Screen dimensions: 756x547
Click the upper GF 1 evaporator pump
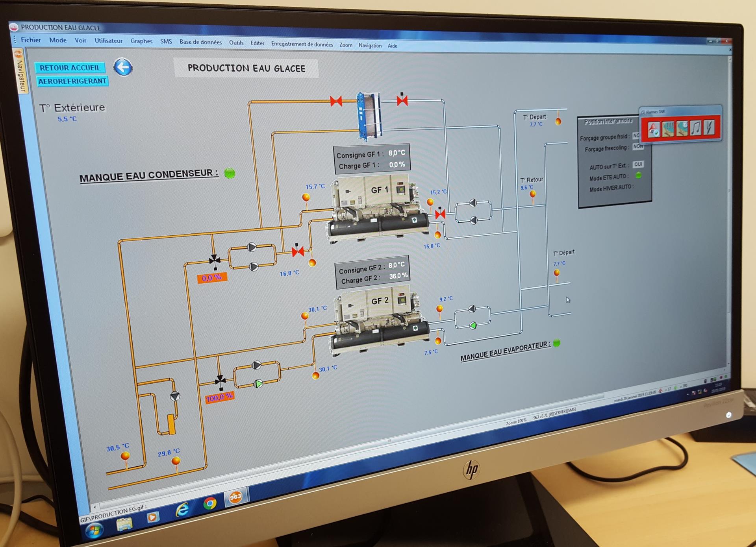473,203
